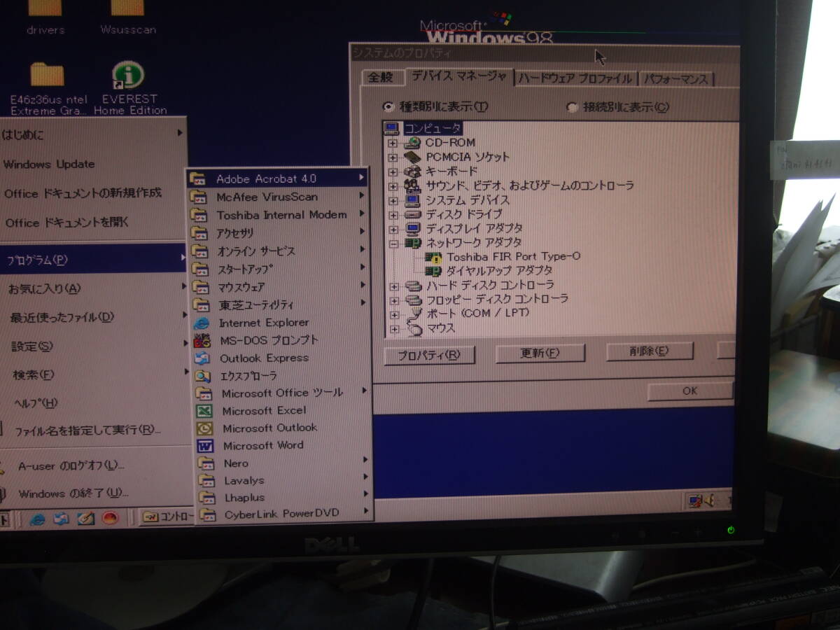Viewport: 840px width, 630px height.
Task: Click the プロパティ(R) button
Action: click(x=429, y=355)
